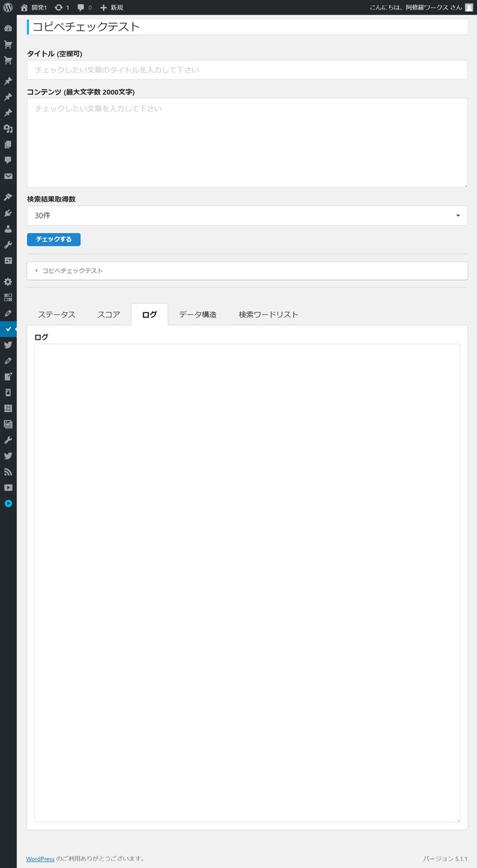Image resolution: width=477 pixels, height=868 pixels.
Task: Focus the タイトル input field
Action: click(247, 70)
